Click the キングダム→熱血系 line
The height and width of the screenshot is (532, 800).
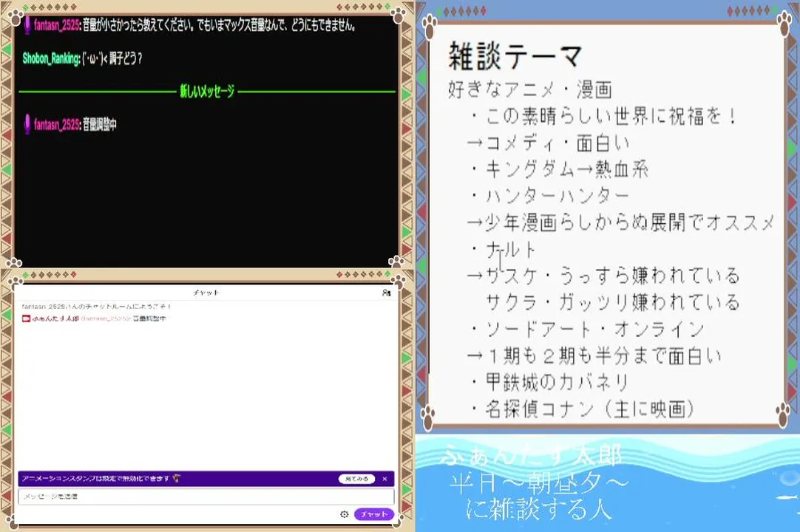tap(559, 169)
